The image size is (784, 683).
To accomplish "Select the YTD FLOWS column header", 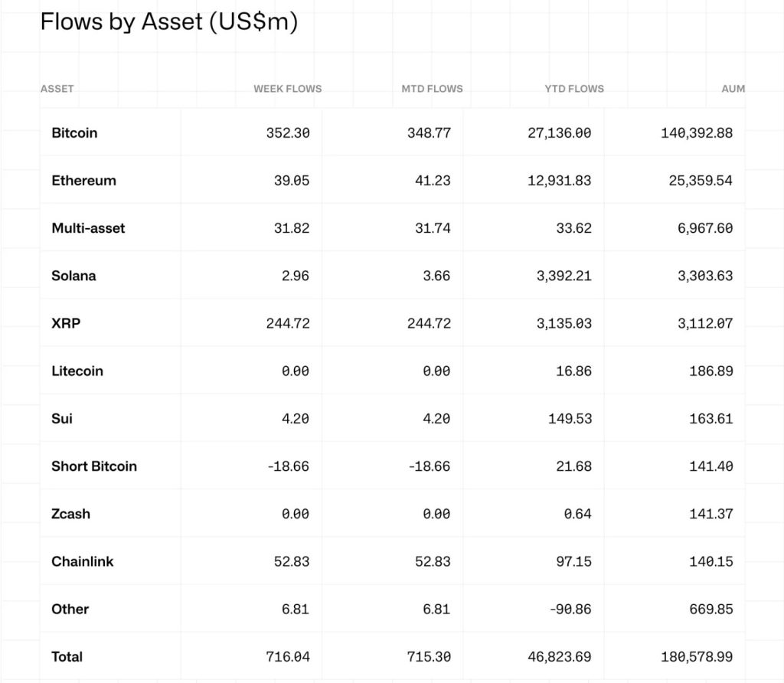I will [573, 89].
